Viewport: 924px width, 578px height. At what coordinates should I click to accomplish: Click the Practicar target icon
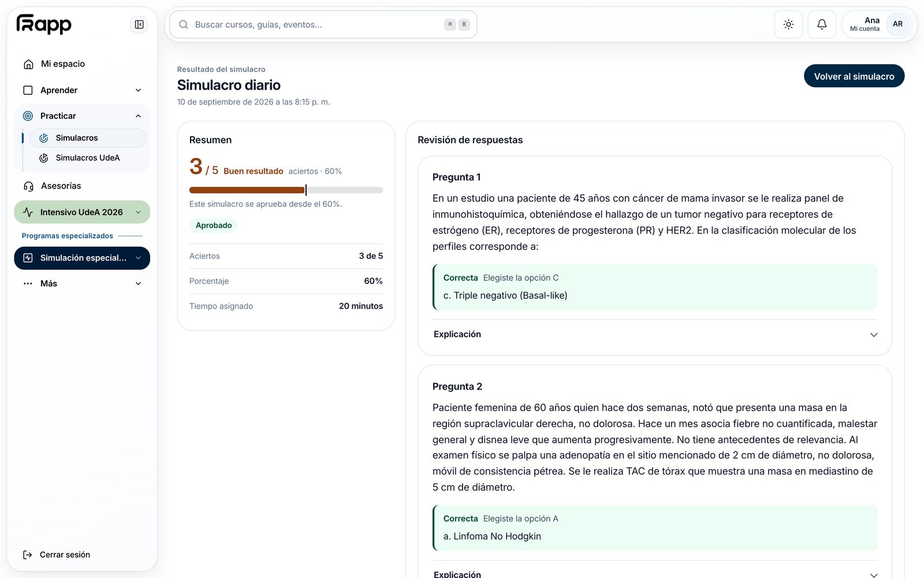point(28,116)
